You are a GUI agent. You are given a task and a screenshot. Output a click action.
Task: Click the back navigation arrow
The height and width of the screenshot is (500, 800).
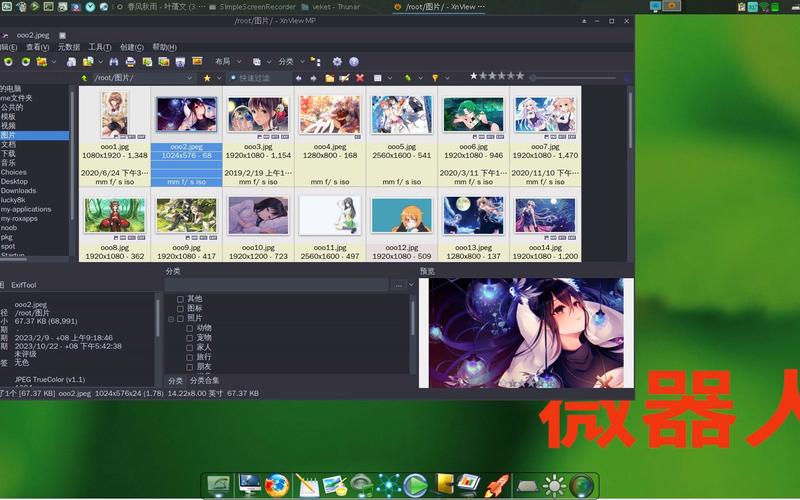pyautogui.click(x=299, y=78)
